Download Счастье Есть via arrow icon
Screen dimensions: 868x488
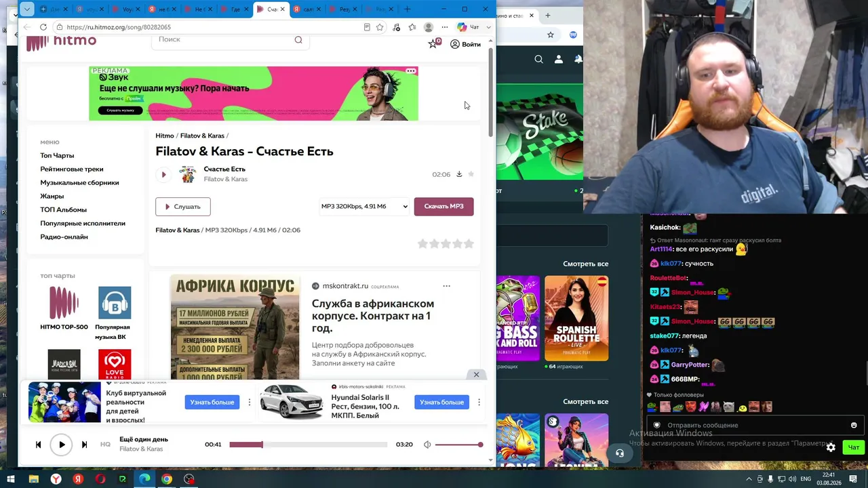pos(459,174)
